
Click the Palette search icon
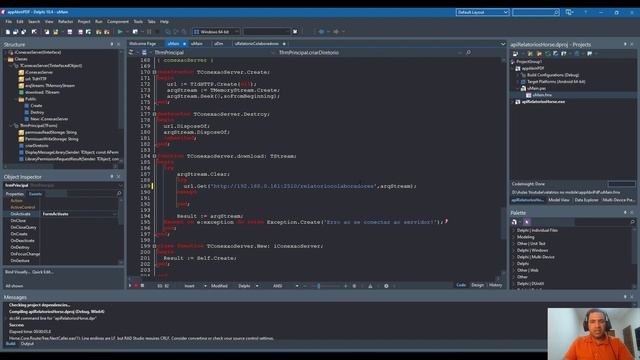(x=632, y=222)
